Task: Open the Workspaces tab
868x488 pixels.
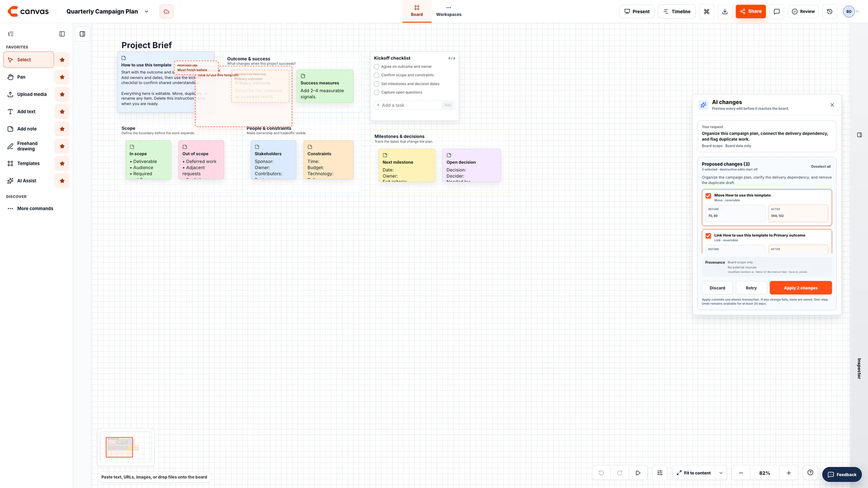Action: [x=448, y=11]
